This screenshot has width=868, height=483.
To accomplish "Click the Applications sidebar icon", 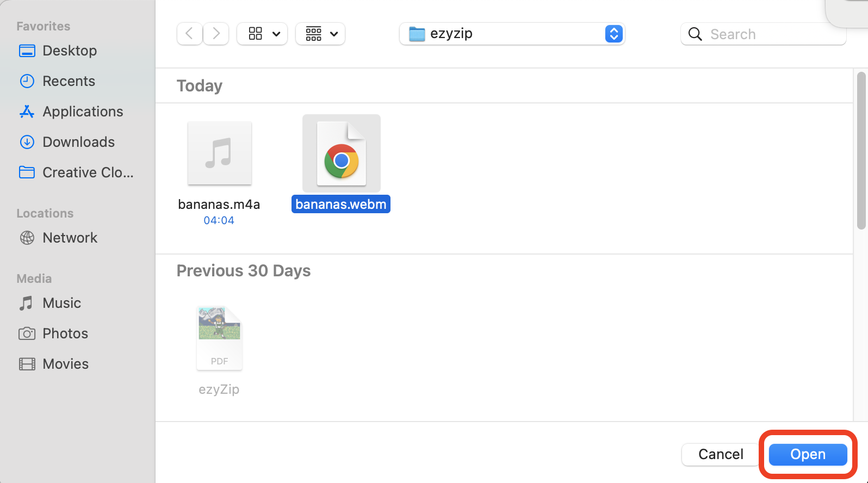I will click(x=27, y=112).
